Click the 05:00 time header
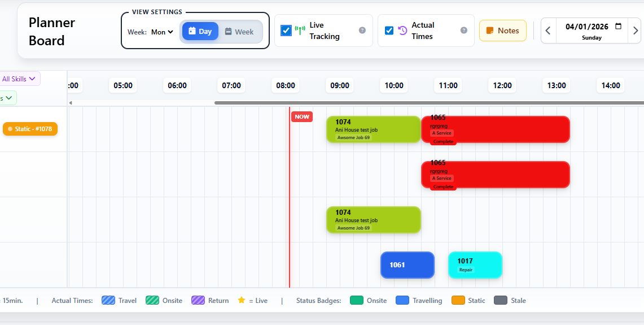Image resolution: width=644 pixels, height=325 pixels. 123,85
